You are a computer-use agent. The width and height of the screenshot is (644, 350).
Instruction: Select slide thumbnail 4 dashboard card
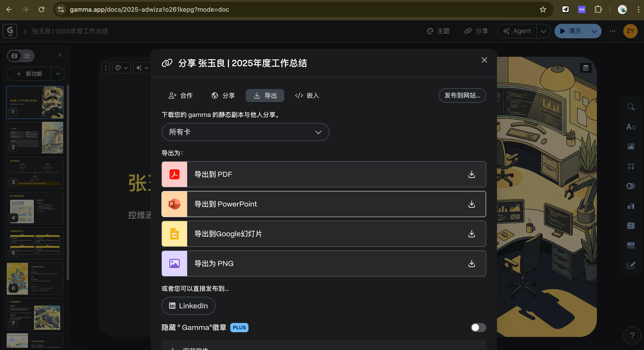tap(35, 208)
